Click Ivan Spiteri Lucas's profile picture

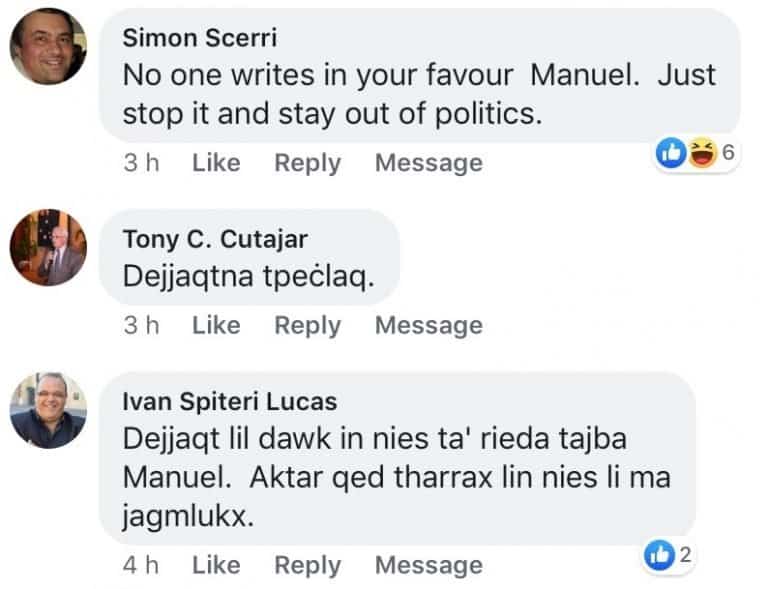coord(48,410)
